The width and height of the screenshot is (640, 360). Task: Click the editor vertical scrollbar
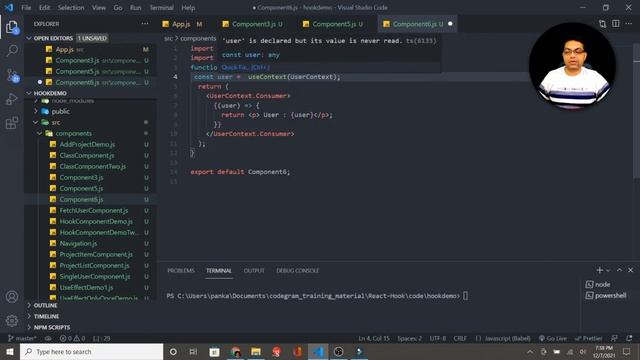tap(636, 112)
